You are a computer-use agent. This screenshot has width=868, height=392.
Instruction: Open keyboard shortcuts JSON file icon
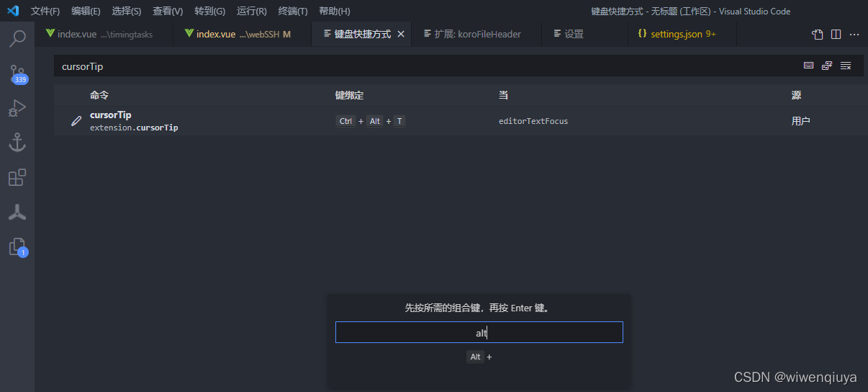pyautogui.click(x=818, y=34)
